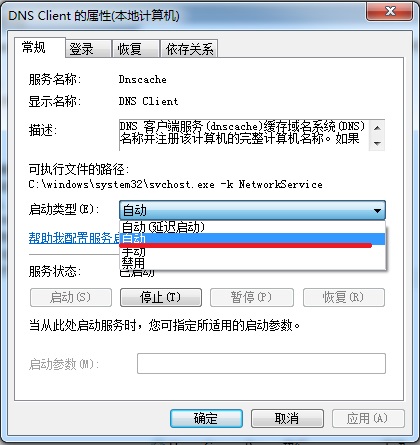Open the 依存关系 tab
Viewport: 420px width, 445px height.
[x=189, y=49]
